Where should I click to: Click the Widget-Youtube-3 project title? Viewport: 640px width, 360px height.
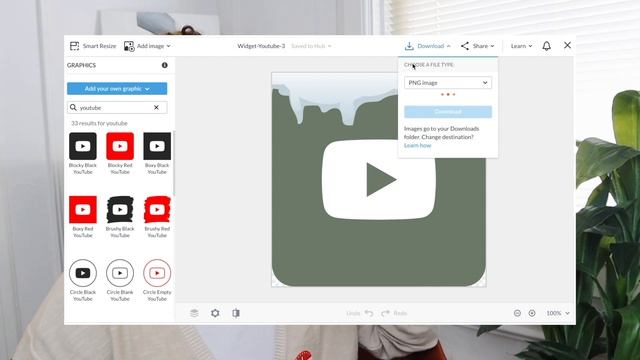pos(261,46)
